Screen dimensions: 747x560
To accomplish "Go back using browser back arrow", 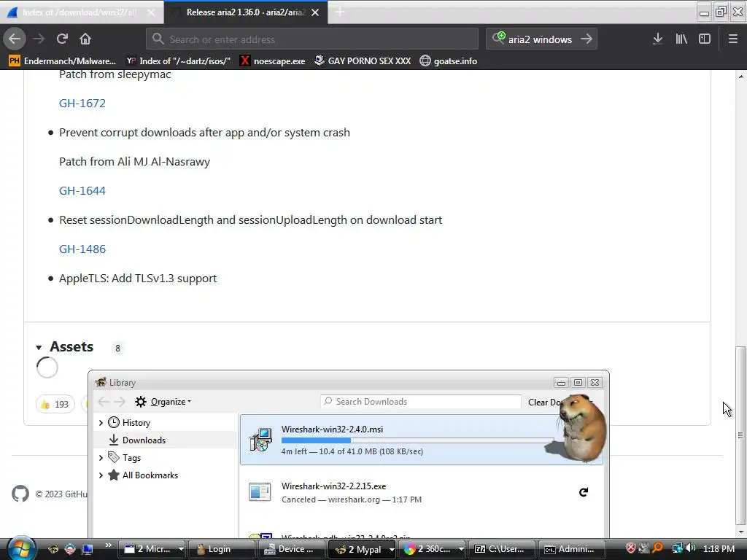I will pyautogui.click(x=15, y=39).
